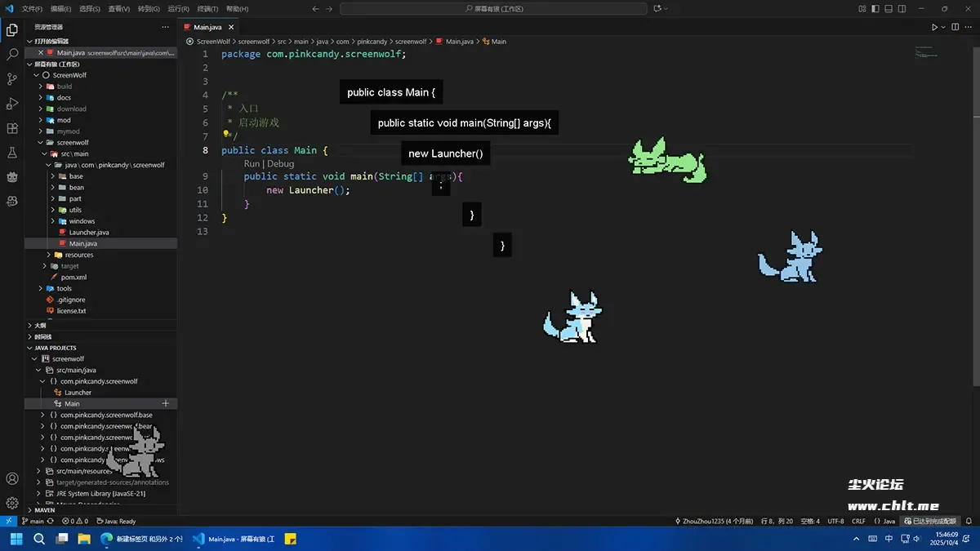
Task: Collapse the MAVEN section header
Action: tap(45, 510)
